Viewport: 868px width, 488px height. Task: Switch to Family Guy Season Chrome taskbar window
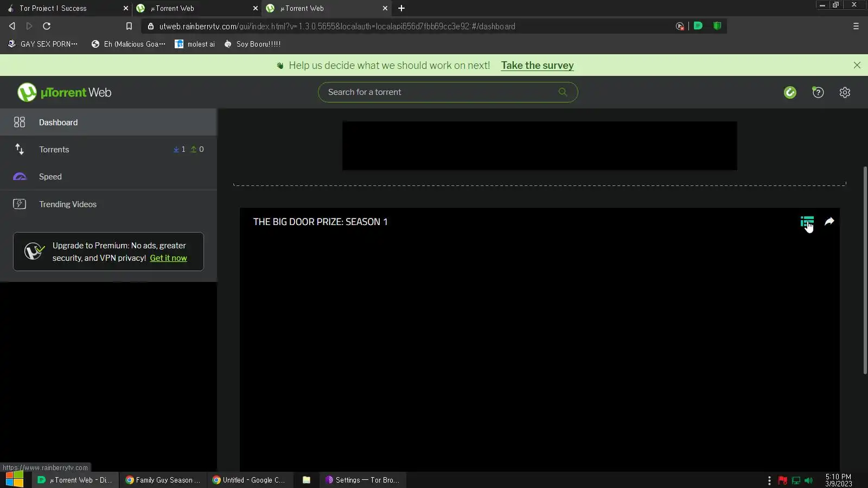(x=163, y=480)
